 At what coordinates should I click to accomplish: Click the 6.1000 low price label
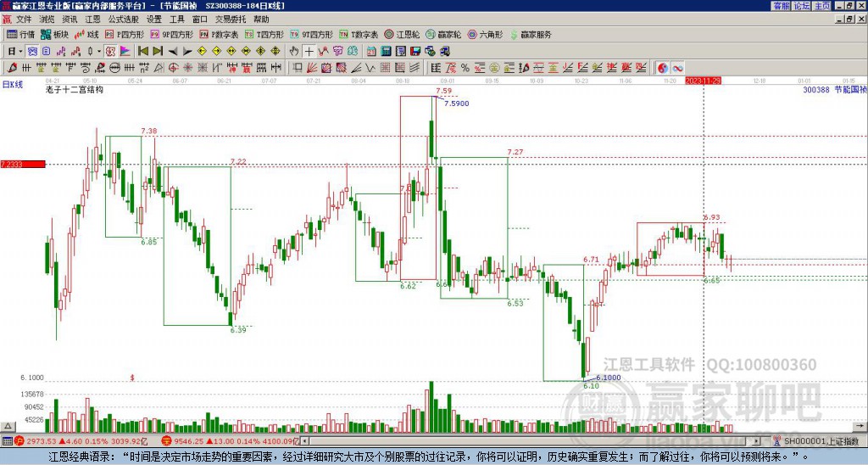pyautogui.click(x=609, y=378)
